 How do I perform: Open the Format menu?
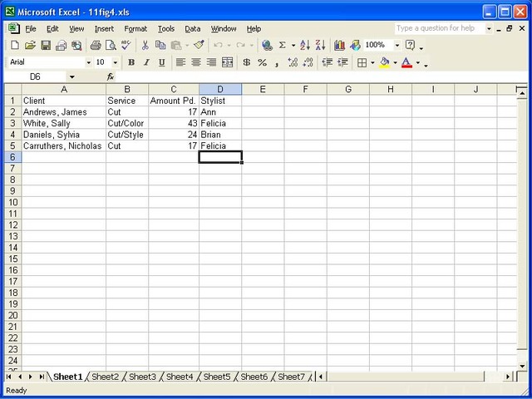[135, 29]
